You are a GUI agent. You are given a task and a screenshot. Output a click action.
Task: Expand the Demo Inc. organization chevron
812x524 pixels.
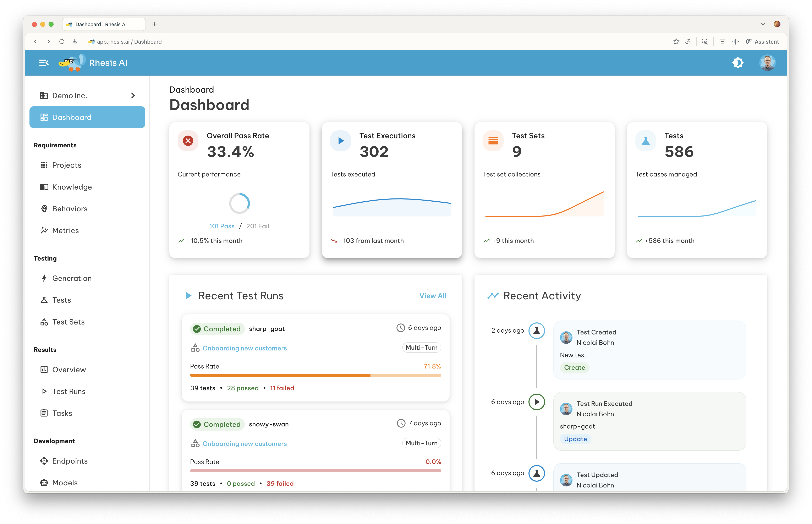click(x=133, y=96)
